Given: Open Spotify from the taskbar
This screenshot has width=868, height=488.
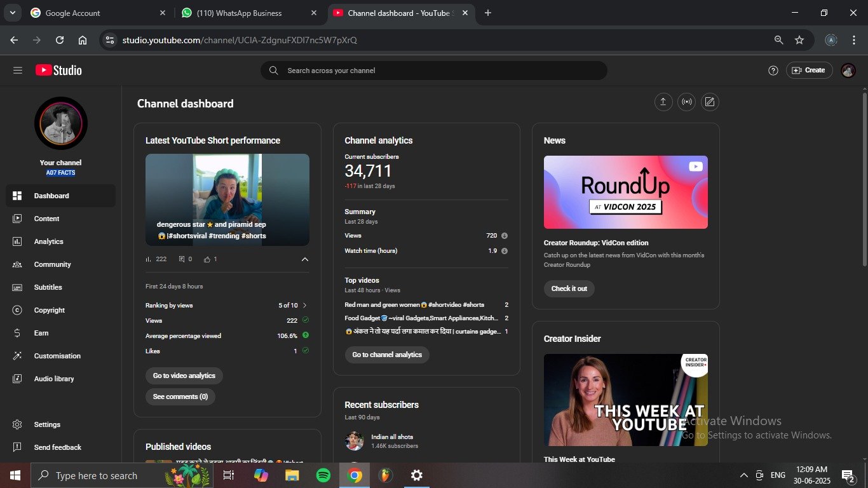Looking at the screenshot, I should point(323,475).
